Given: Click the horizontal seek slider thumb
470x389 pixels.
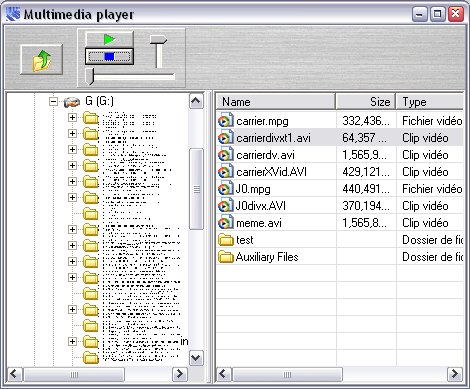Looking at the screenshot, I should click(x=89, y=76).
